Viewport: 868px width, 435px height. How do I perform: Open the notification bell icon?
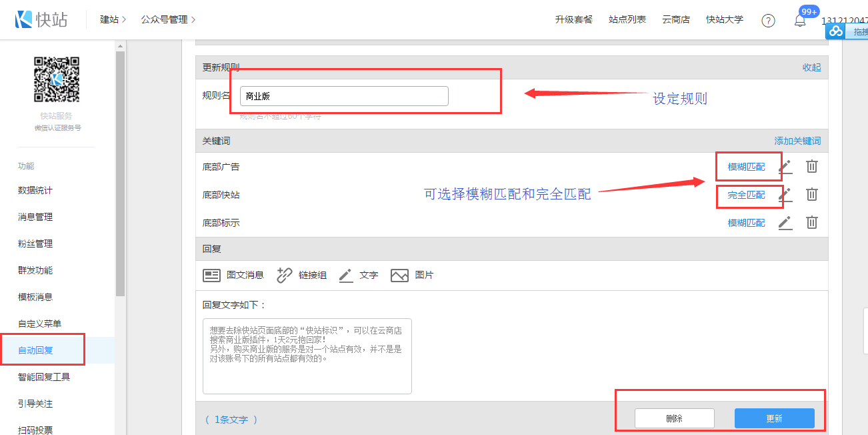coord(800,21)
